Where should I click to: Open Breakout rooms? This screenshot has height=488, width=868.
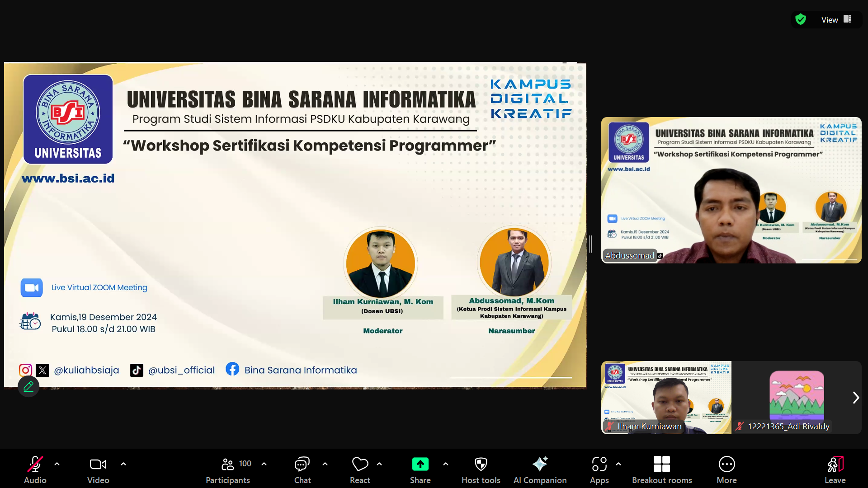(661, 465)
